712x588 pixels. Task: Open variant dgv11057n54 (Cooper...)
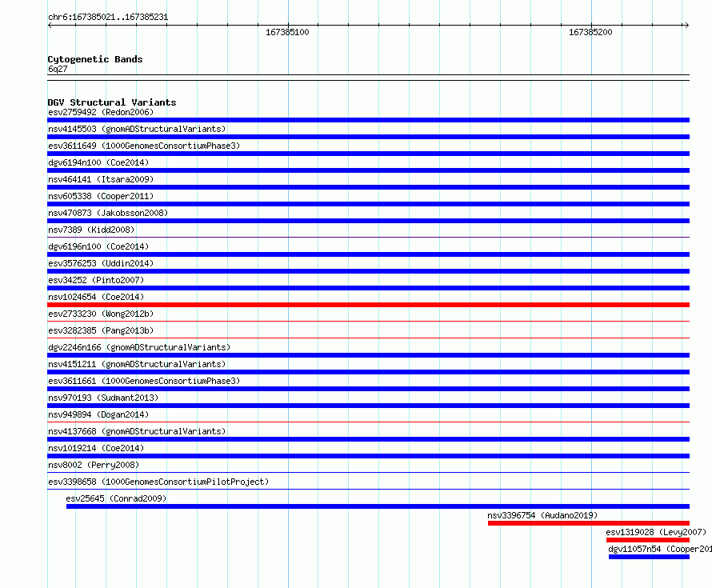(660, 549)
